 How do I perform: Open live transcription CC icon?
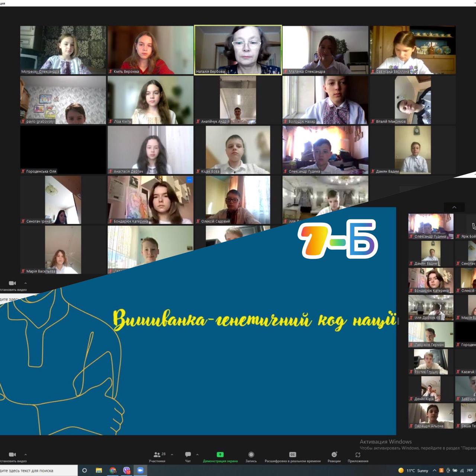click(x=293, y=454)
